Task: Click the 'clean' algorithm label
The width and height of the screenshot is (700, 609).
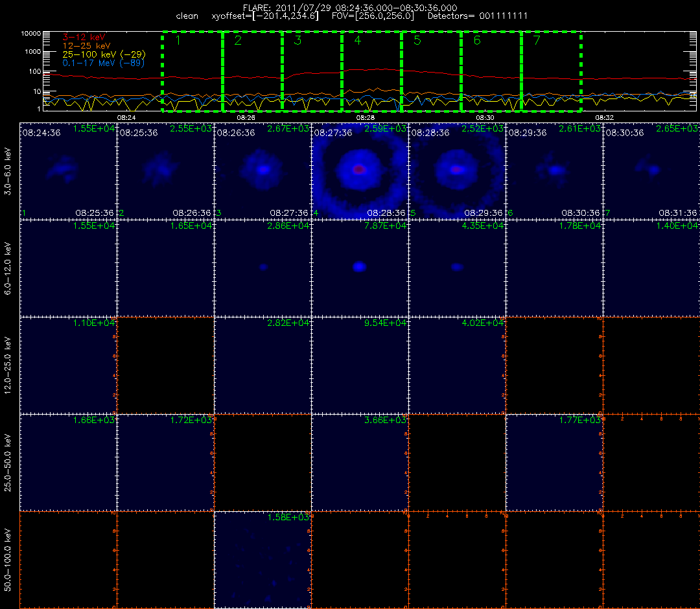Action: [x=187, y=16]
